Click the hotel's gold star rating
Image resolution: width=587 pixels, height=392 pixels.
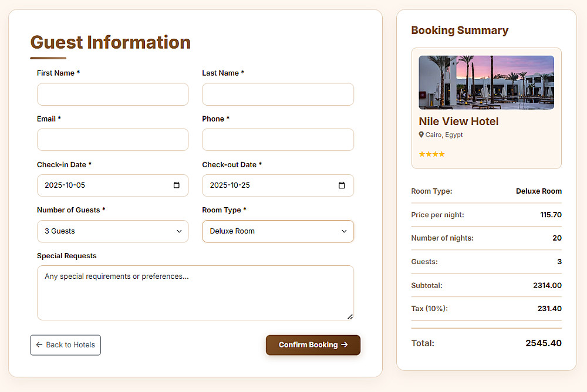click(431, 154)
